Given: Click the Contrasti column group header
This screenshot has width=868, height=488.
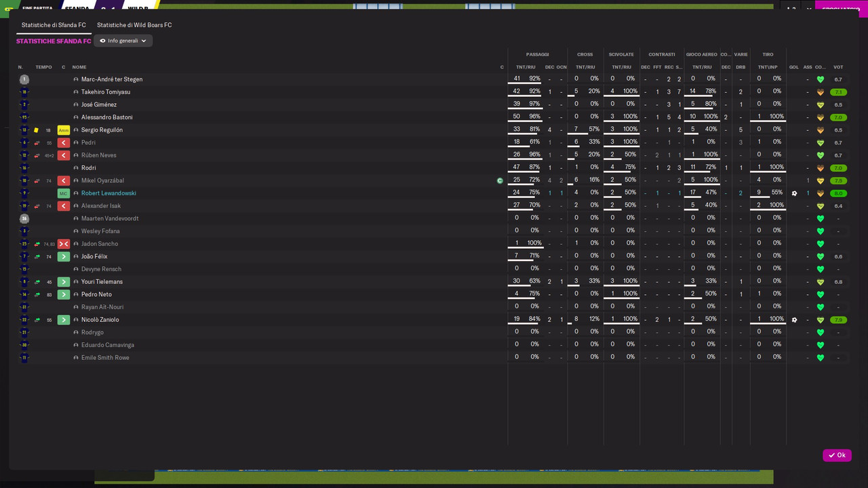Looking at the screenshot, I should 662,54.
